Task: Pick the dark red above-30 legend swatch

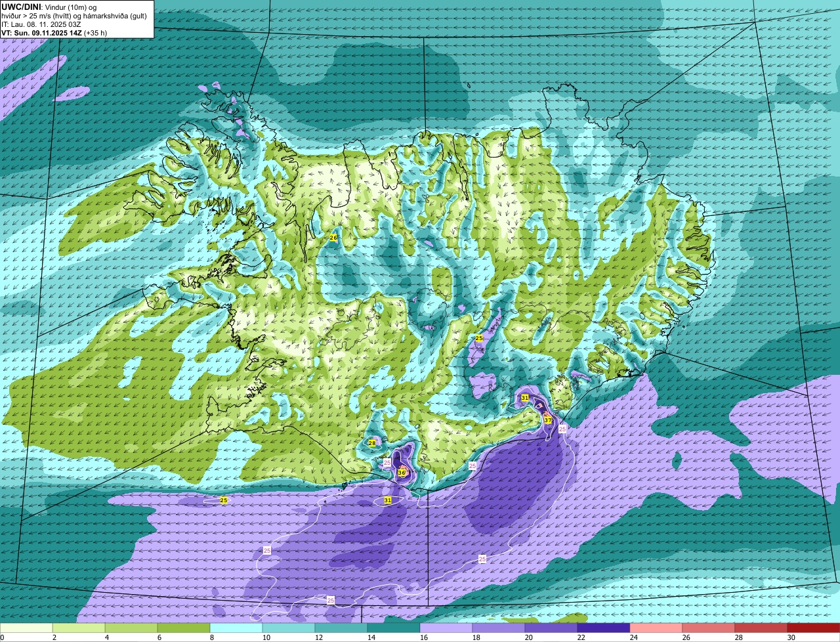Action: pyautogui.click(x=814, y=628)
